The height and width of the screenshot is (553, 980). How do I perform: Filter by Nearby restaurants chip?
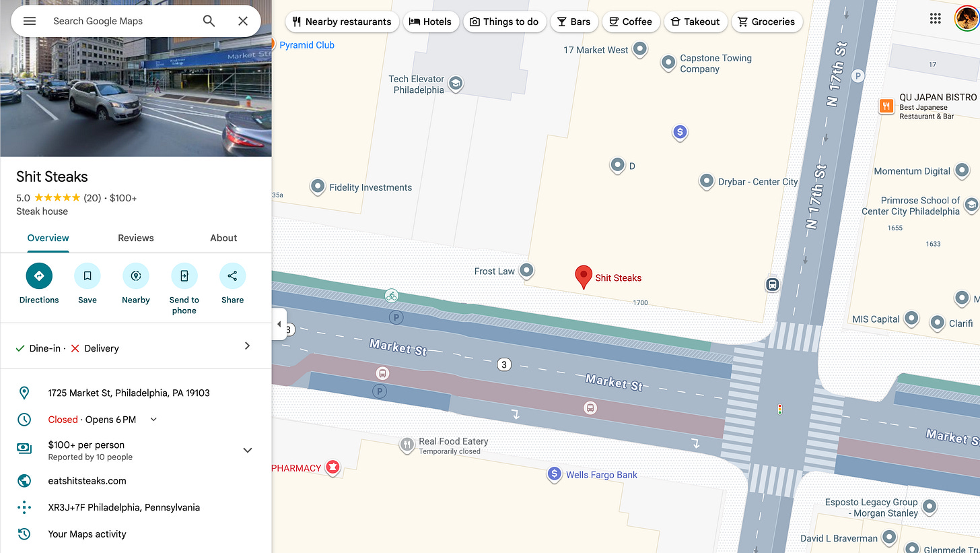(342, 22)
